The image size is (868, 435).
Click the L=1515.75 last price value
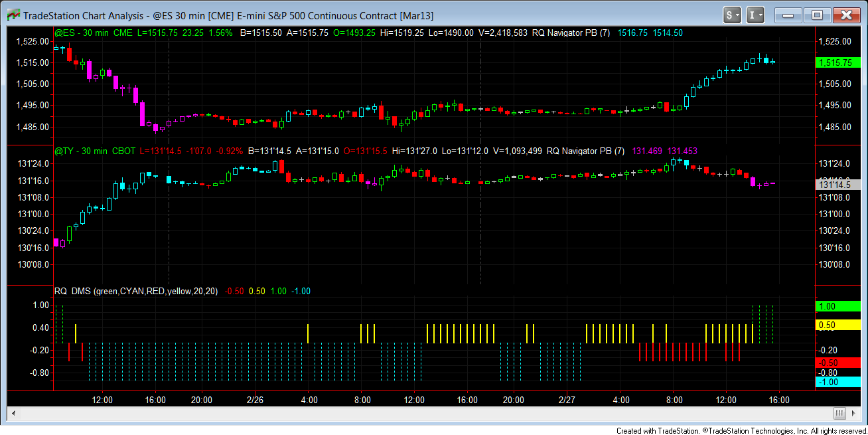click(x=158, y=33)
